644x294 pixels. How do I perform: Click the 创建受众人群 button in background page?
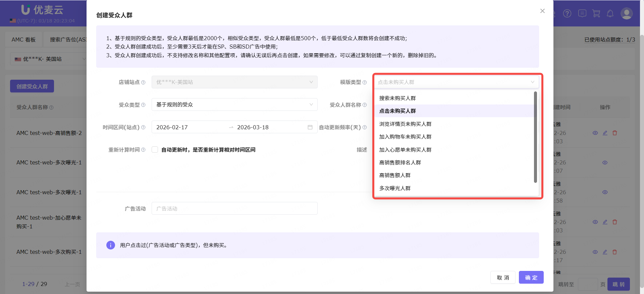32,86
